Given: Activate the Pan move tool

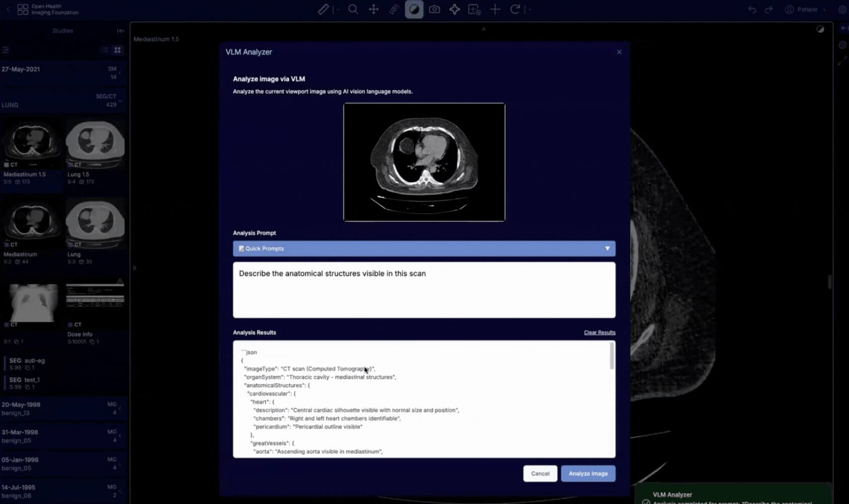Looking at the screenshot, I should pos(373,10).
